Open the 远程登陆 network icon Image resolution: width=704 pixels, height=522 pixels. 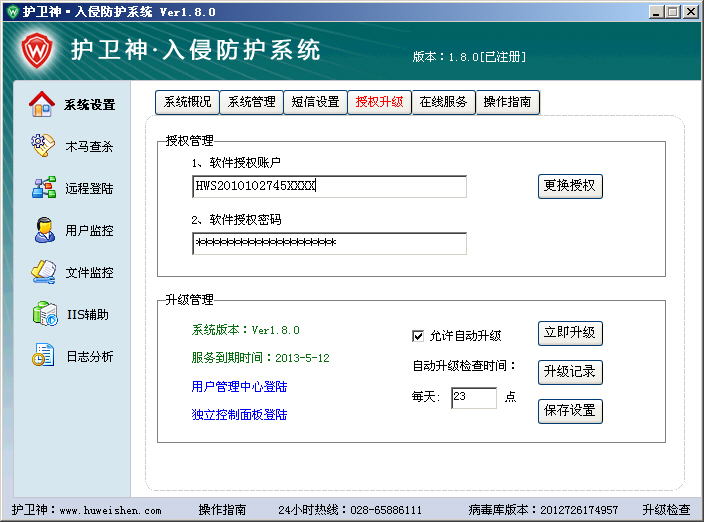tap(42, 188)
